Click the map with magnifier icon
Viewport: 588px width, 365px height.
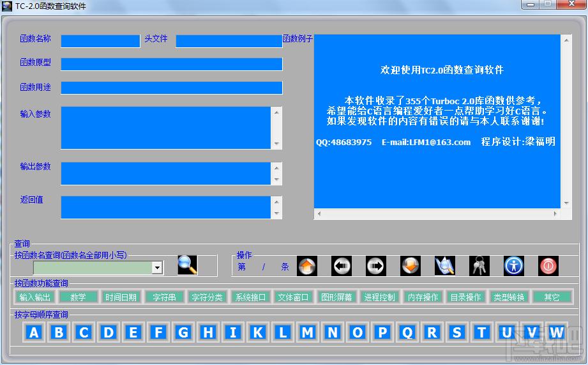click(x=444, y=266)
